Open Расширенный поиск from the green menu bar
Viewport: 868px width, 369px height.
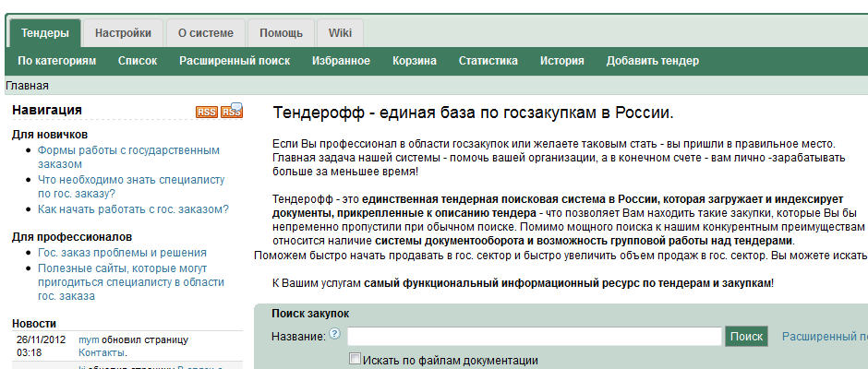coord(235,61)
